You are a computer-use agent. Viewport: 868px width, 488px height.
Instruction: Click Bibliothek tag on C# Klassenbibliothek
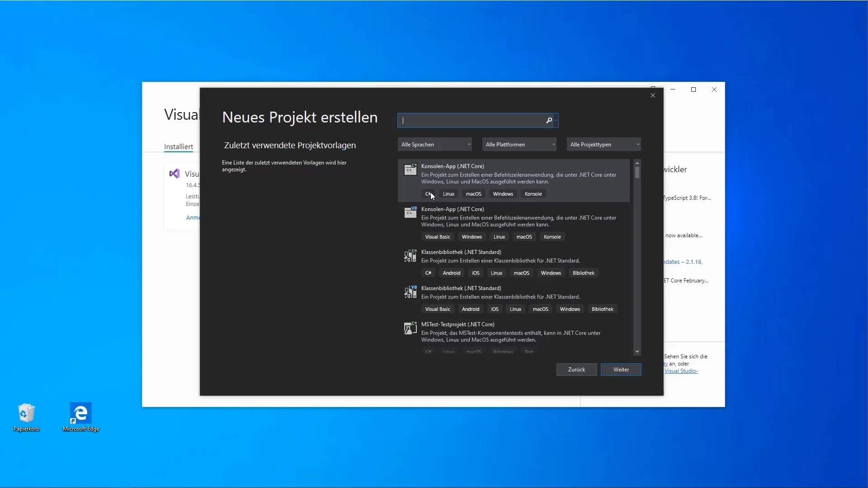[x=583, y=273]
